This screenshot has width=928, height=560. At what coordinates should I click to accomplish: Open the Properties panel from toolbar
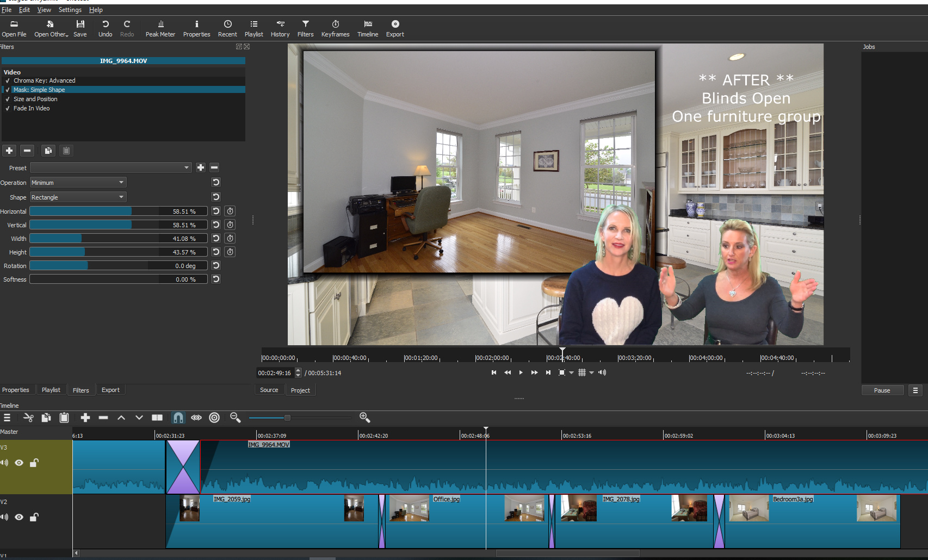pyautogui.click(x=196, y=28)
